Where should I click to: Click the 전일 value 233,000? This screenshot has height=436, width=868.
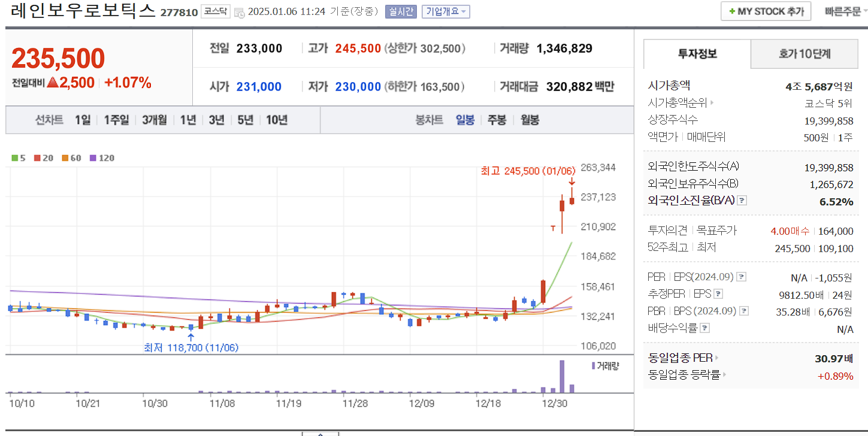[x=259, y=49]
